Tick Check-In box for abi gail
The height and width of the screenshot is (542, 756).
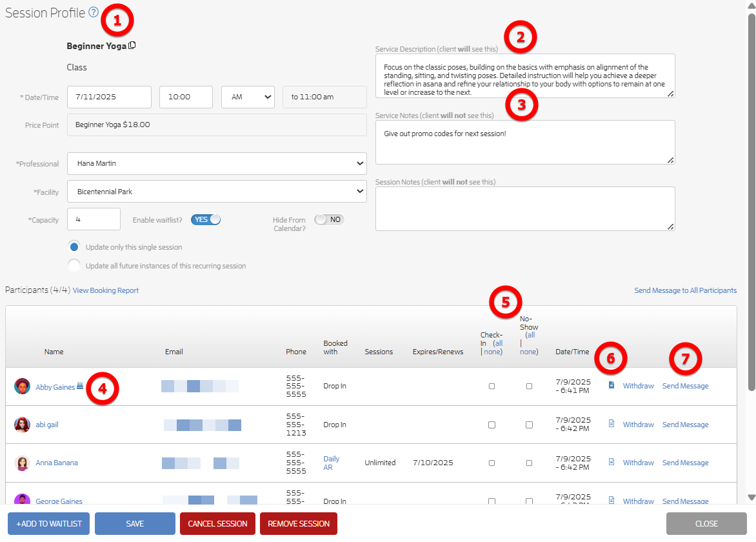click(x=492, y=425)
